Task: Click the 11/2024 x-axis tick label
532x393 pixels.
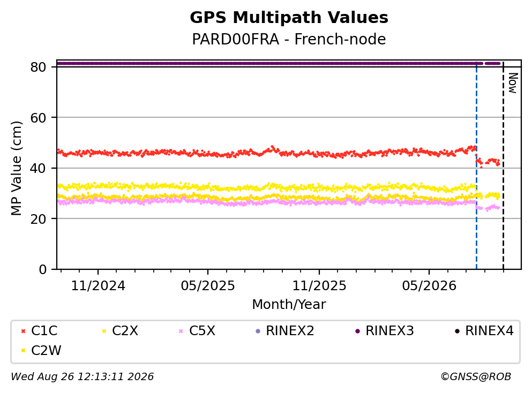Action: (98, 286)
